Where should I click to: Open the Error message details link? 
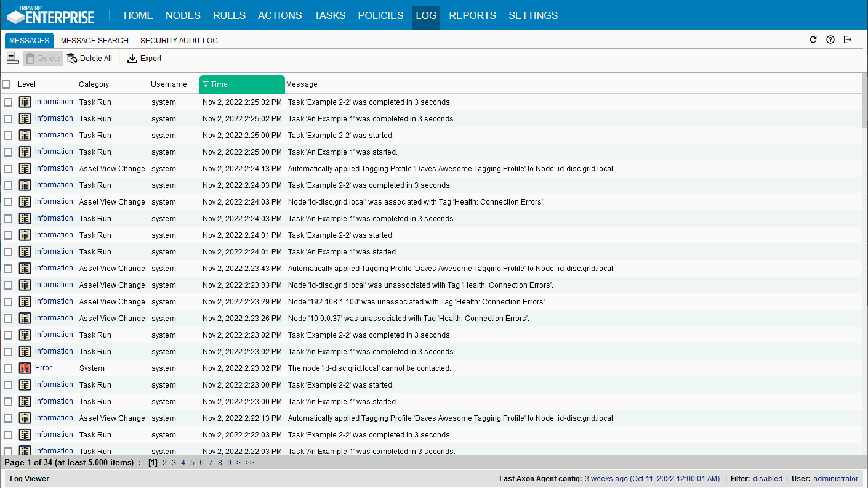[43, 367]
